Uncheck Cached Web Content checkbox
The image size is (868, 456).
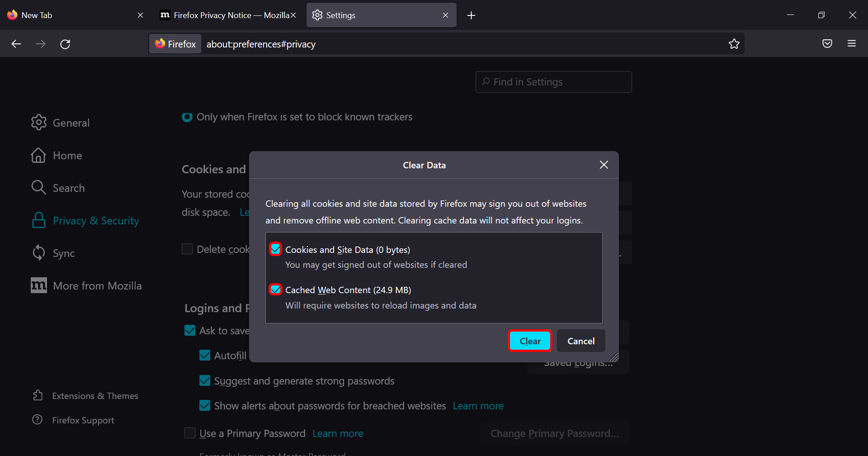(275, 290)
